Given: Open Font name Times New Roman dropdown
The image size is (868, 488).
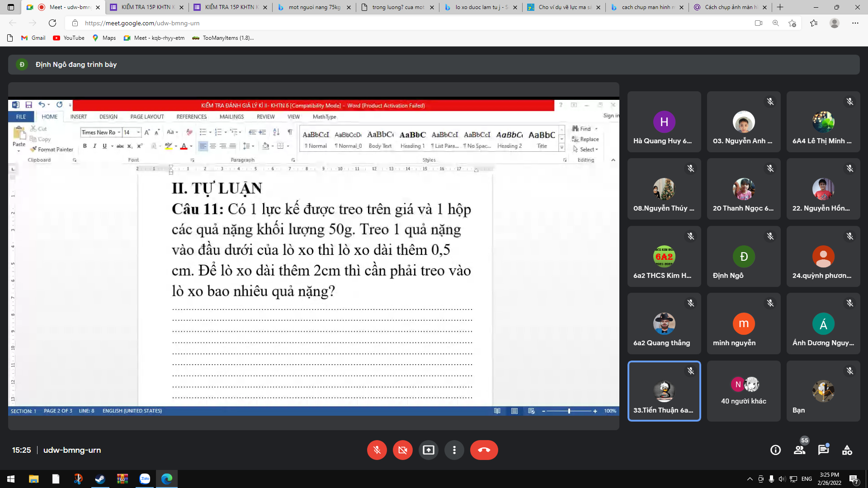Looking at the screenshot, I should point(119,132).
